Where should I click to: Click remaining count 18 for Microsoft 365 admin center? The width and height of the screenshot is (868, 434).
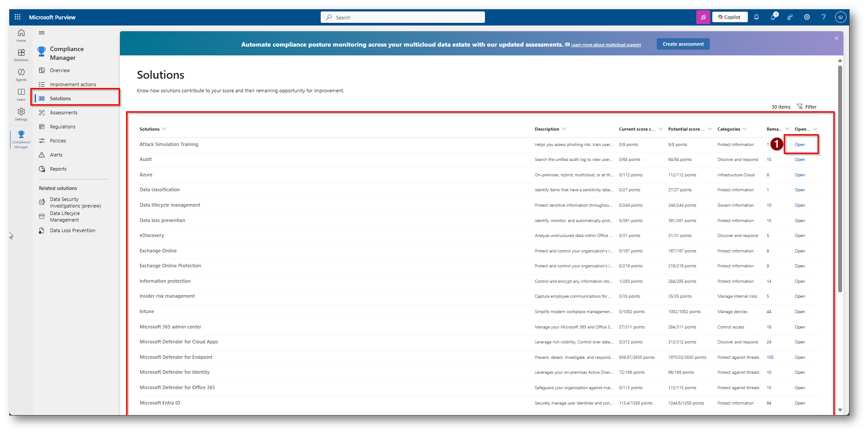(x=769, y=327)
